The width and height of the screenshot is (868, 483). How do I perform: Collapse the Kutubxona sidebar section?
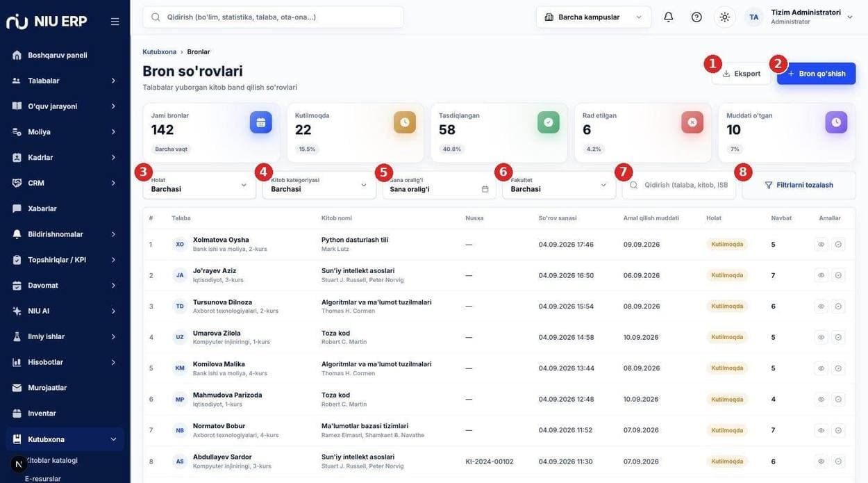pos(65,439)
